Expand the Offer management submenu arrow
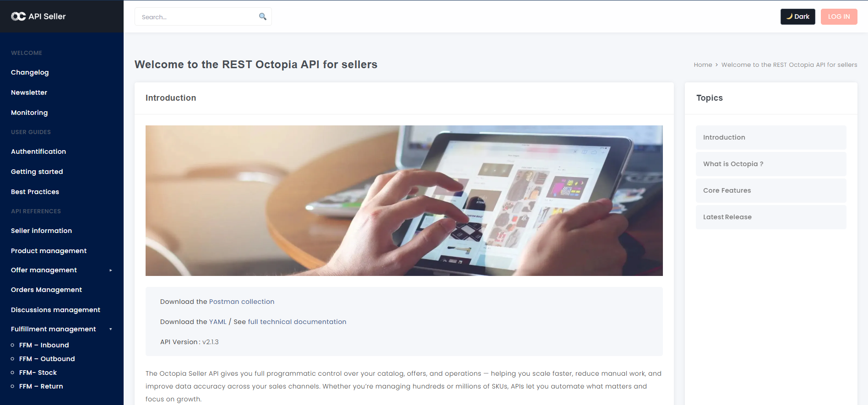 tap(110, 270)
